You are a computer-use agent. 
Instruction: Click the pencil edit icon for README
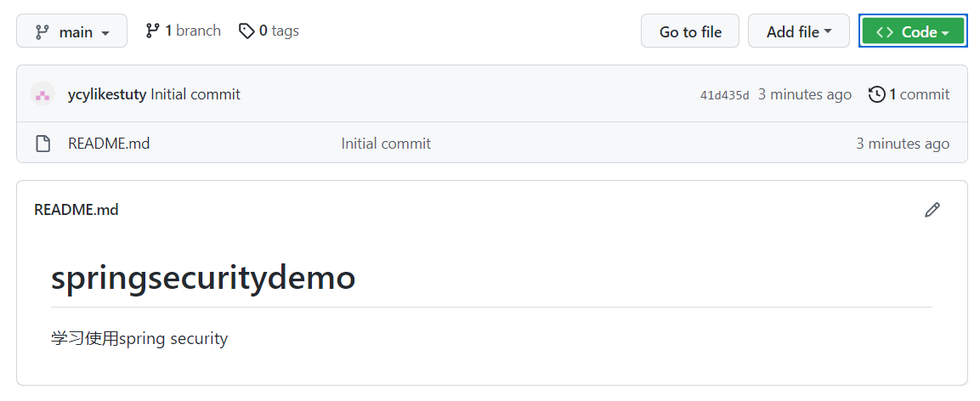[x=932, y=210]
